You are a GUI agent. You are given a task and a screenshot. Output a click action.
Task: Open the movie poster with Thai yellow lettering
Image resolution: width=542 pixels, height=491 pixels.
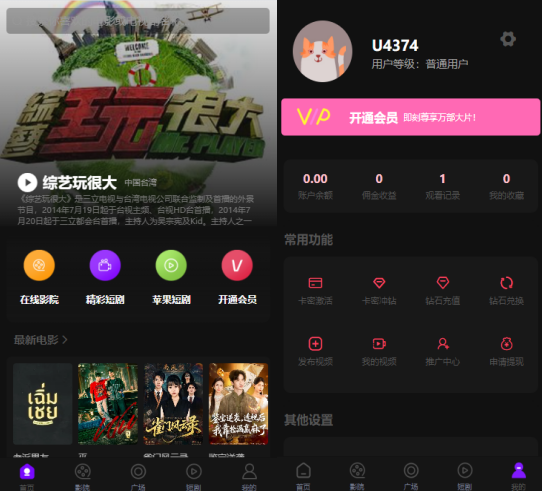point(43,404)
